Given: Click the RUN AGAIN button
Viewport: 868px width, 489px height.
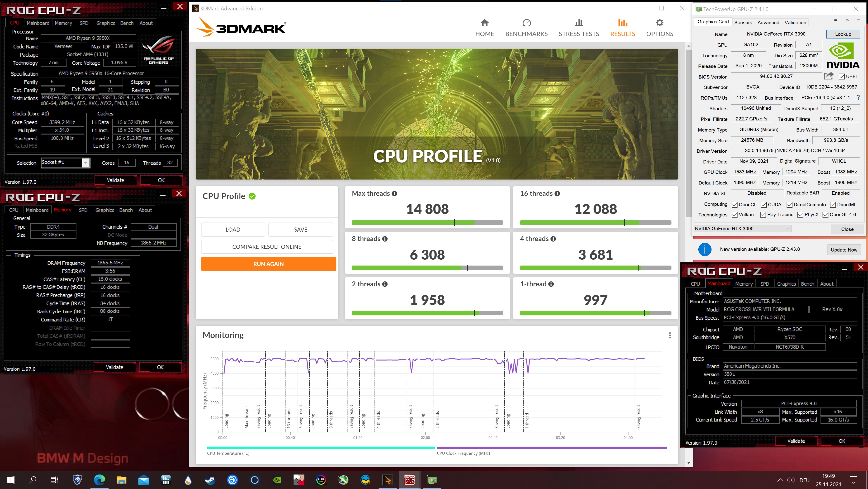Looking at the screenshot, I should (268, 264).
